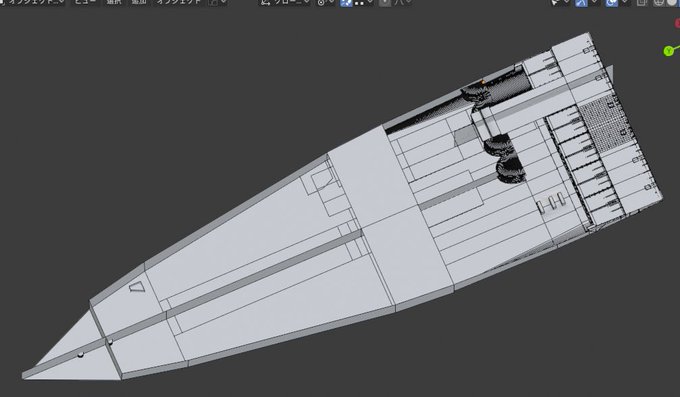The width and height of the screenshot is (680, 397).
Task: Open the Object Mode selector dropdown
Action: [x=33, y=2]
